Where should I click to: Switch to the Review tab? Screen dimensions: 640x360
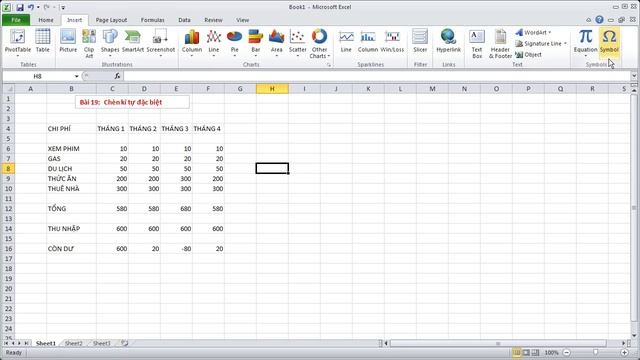click(x=213, y=20)
